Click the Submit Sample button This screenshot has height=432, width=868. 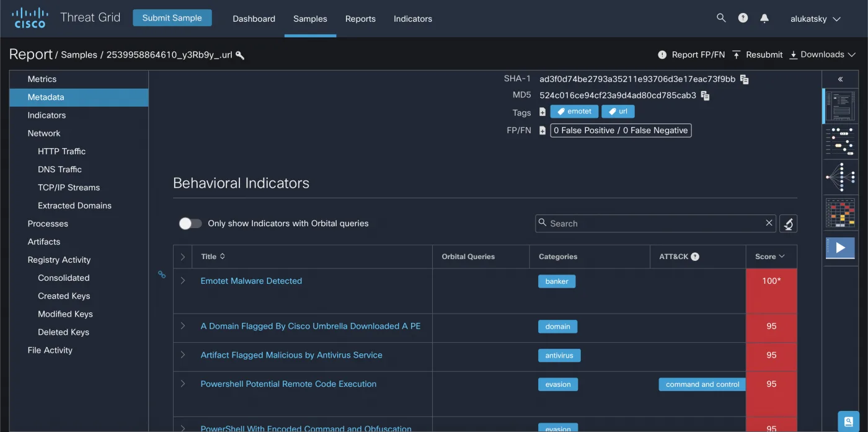[172, 18]
